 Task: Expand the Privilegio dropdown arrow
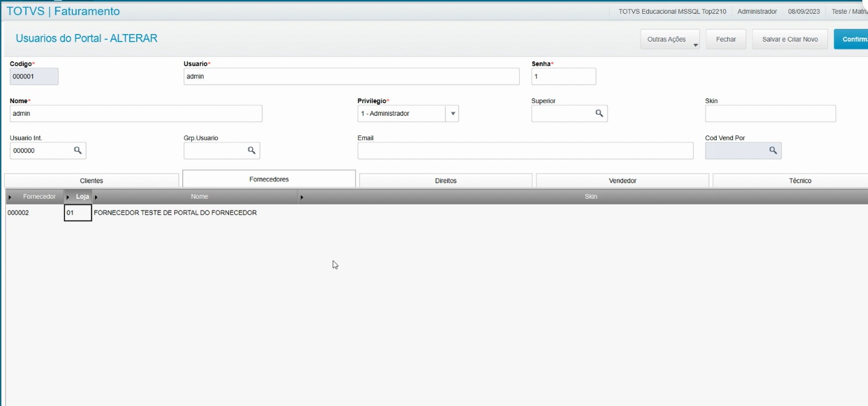coord(452,113)
